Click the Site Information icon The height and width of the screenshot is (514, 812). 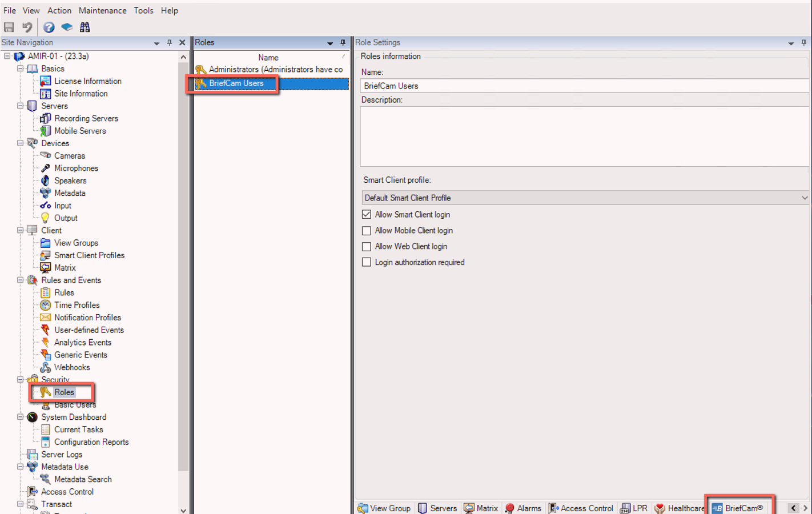click(45, 94)
